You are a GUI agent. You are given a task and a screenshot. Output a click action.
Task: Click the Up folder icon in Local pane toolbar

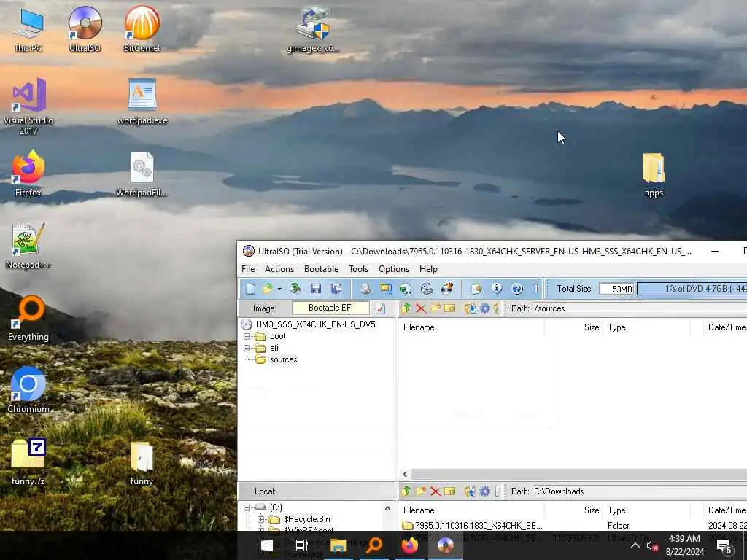tap(406, 491)
